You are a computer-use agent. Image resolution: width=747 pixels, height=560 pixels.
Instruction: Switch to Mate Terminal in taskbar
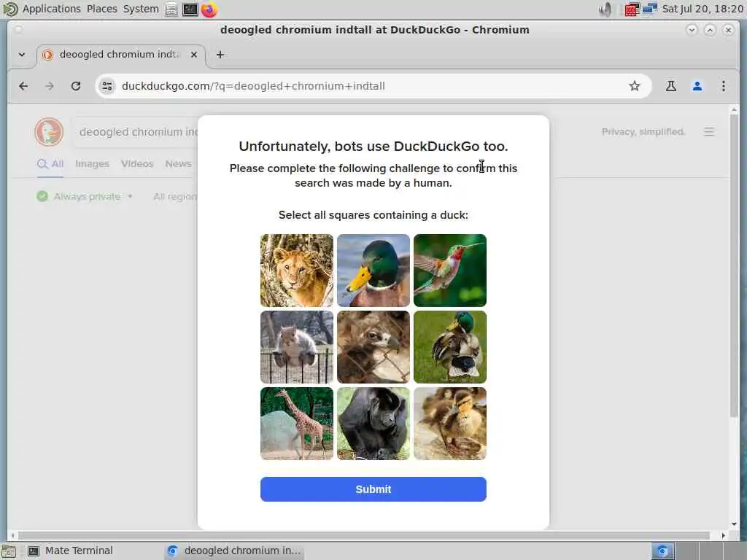[x=71, y=551]
